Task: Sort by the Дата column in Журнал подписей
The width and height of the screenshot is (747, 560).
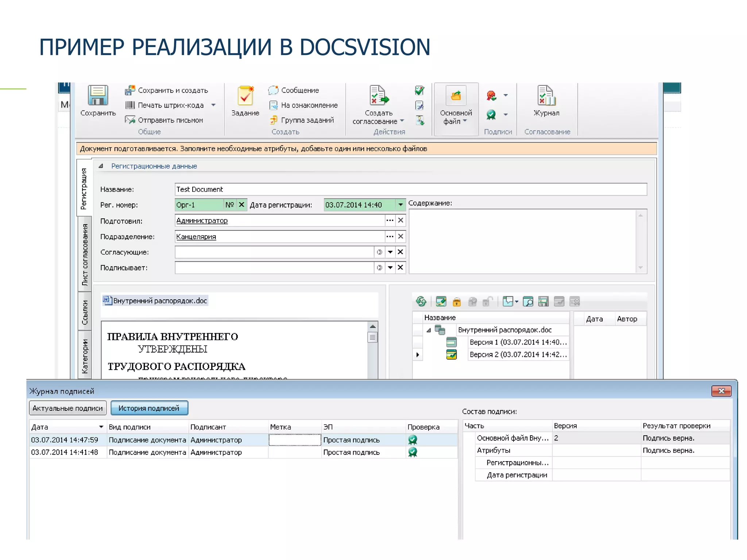Action: [67, 427]
